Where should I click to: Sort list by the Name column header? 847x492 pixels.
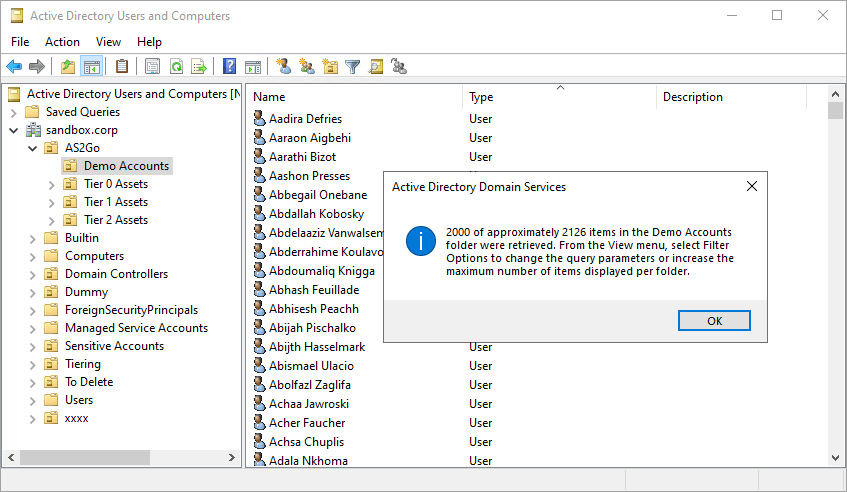pos(355,97)
